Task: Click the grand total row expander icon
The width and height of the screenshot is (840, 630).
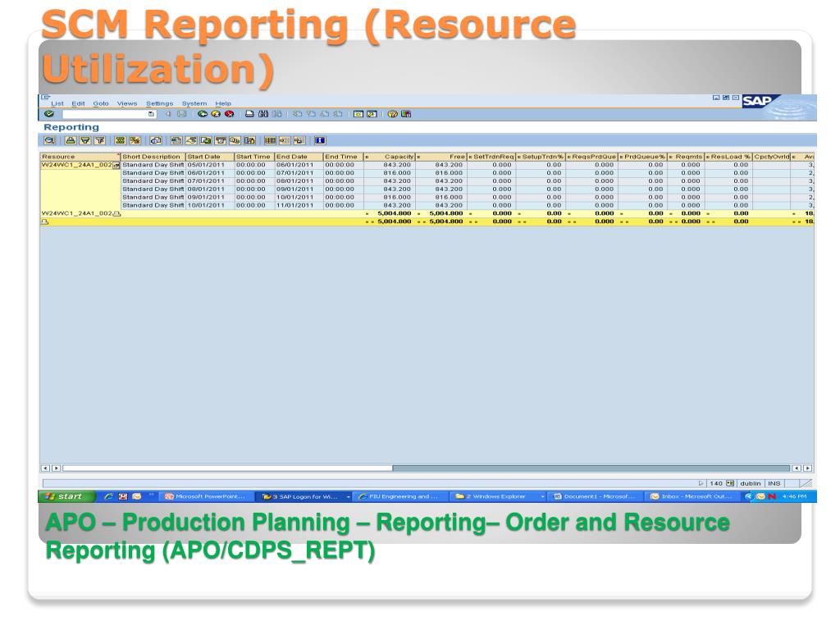Action: coord(45,221)
